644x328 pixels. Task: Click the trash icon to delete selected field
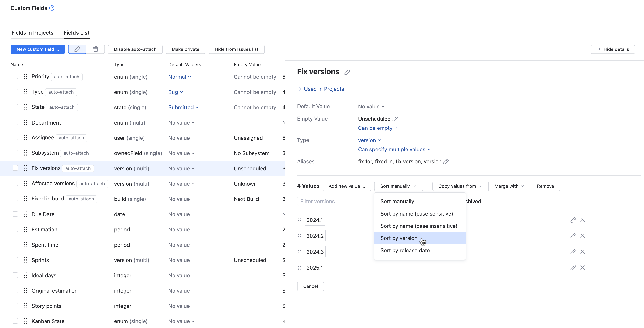(x=96, y=49)
